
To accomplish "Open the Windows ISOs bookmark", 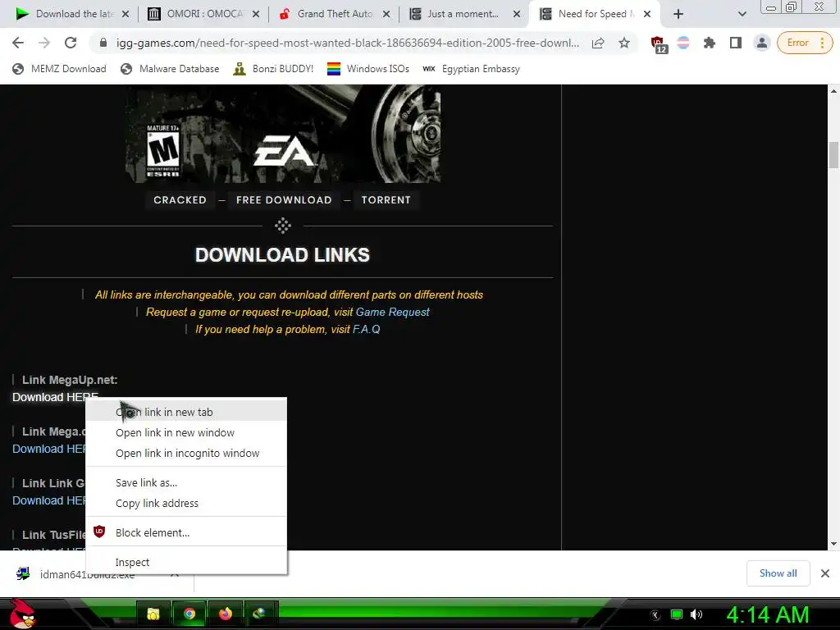I will click(x=368, y=69).
